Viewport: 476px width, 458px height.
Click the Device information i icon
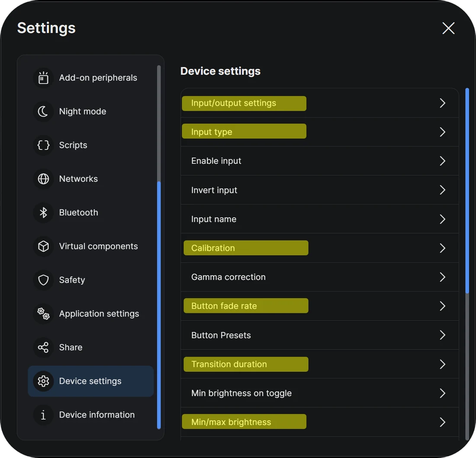pos(43,415)
